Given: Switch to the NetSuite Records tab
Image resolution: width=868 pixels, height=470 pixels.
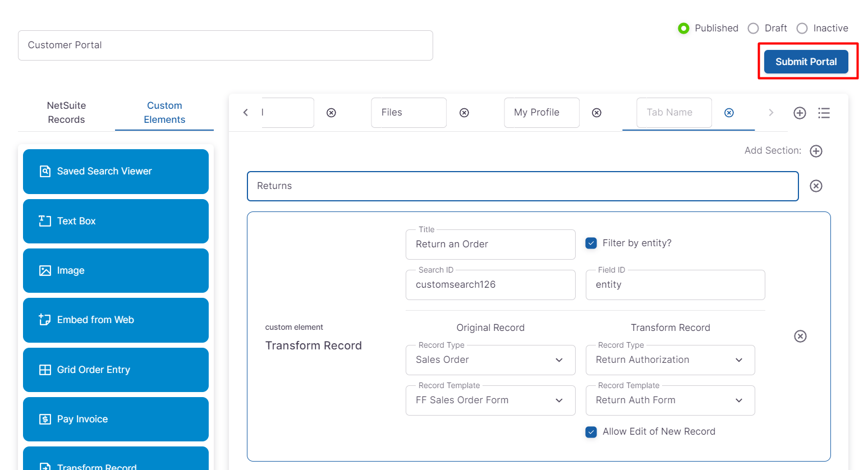Looking at the screenshot, I should 66,112.
